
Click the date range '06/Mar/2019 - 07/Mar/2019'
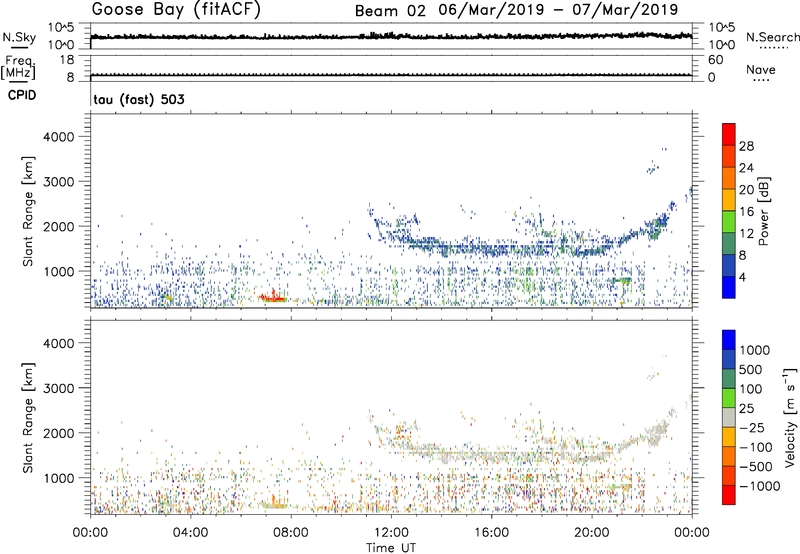558,10
